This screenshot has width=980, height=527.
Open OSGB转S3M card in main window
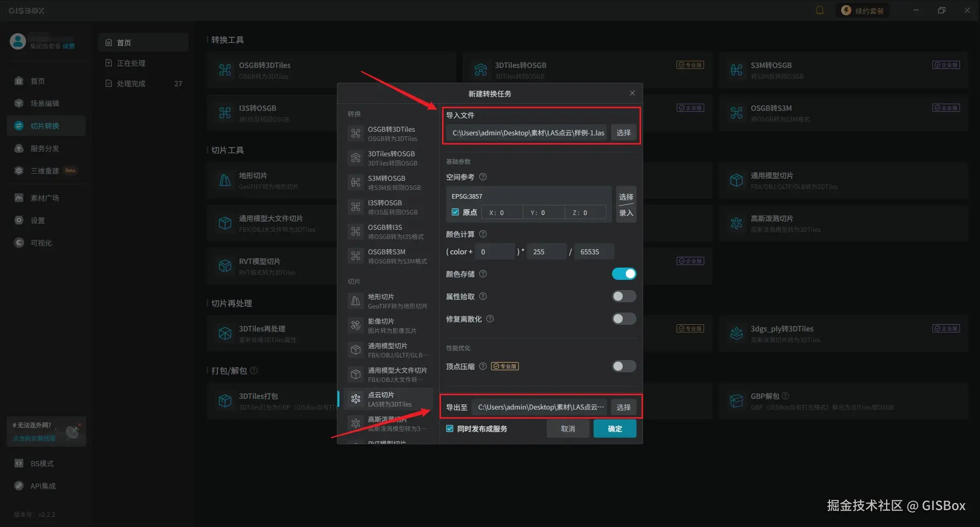tap(843, 113)
